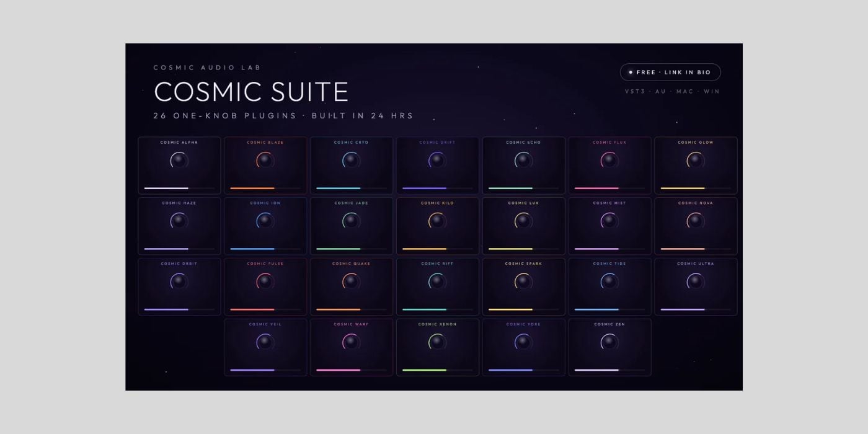868x434 pixels.
Task: Click the orange Cosmic Blaze knob
Action: click(x=265, y=161)
